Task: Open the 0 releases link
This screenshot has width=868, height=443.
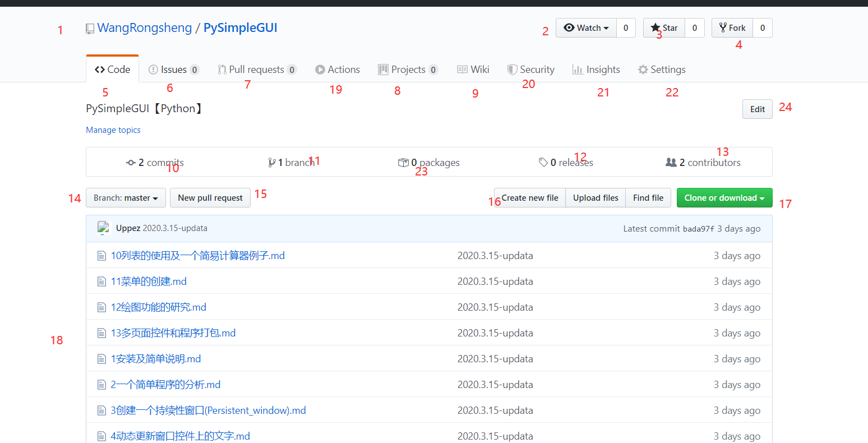Action: (x=566, y=163)
